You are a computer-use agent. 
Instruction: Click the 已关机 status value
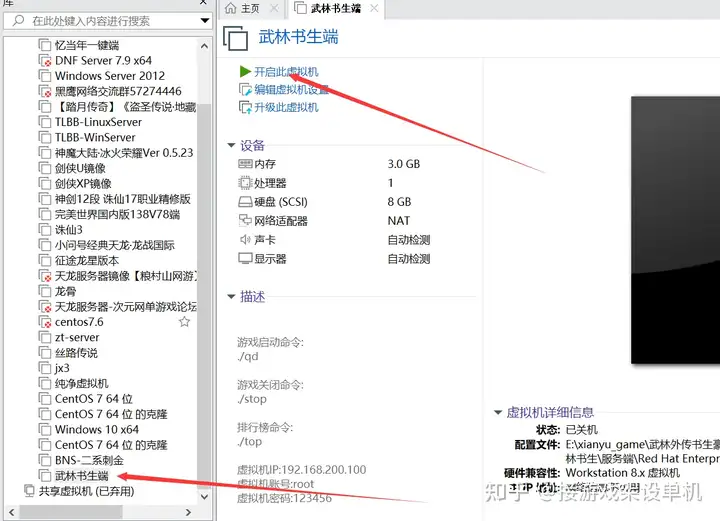[582, 430]
